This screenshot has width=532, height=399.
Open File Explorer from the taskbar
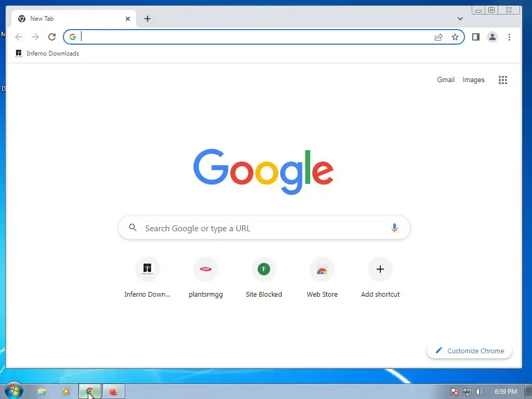42,392
